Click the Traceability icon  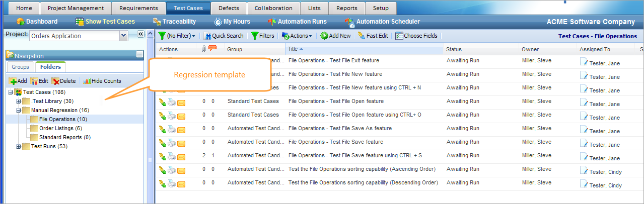click(x=157, y=22)
